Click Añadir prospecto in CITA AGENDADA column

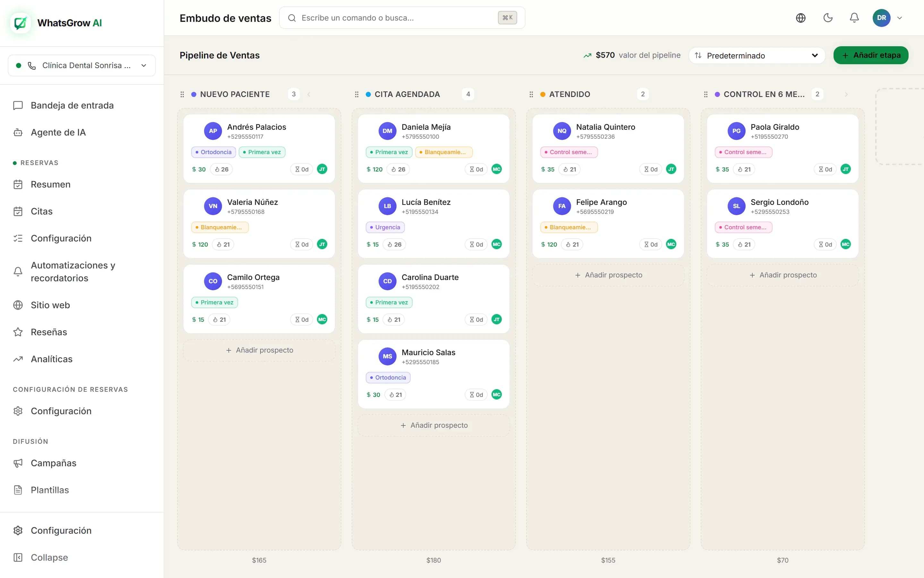[434, 425]
